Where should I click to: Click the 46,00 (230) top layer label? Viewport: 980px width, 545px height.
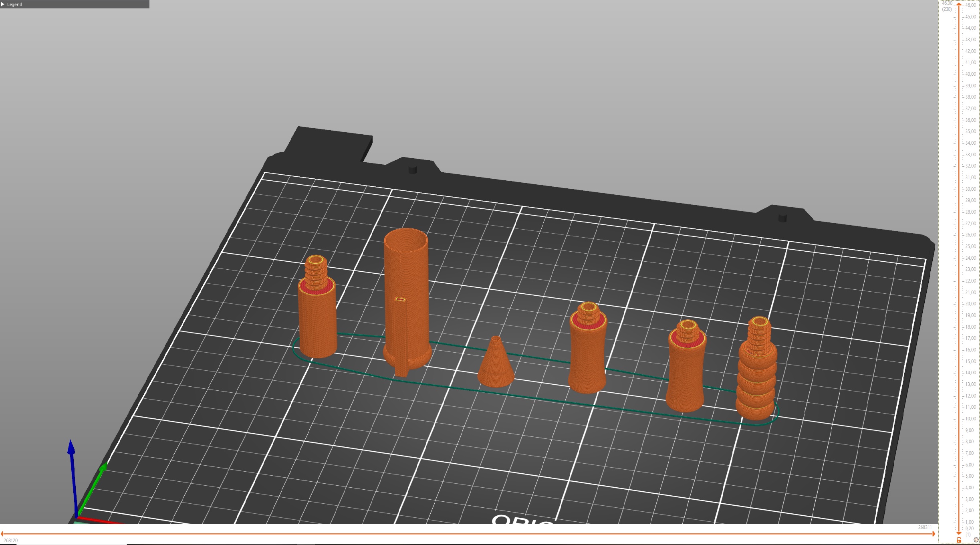click(946, 6)
